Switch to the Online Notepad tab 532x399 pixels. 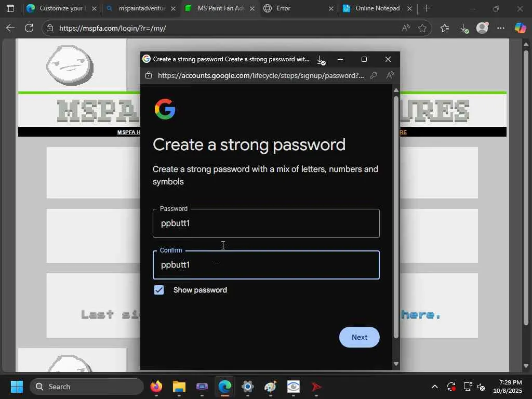(377, 8)
